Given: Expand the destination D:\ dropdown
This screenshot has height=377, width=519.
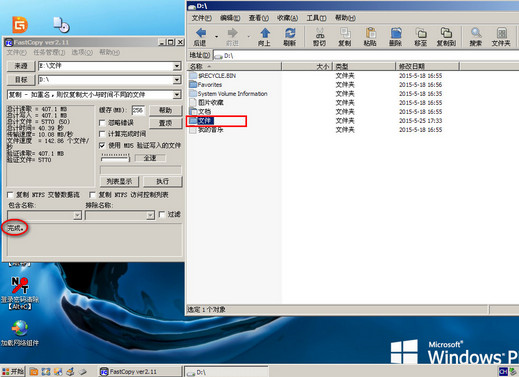Looking at the screenshot, I should pyautogui.click(x=177, y=80).
